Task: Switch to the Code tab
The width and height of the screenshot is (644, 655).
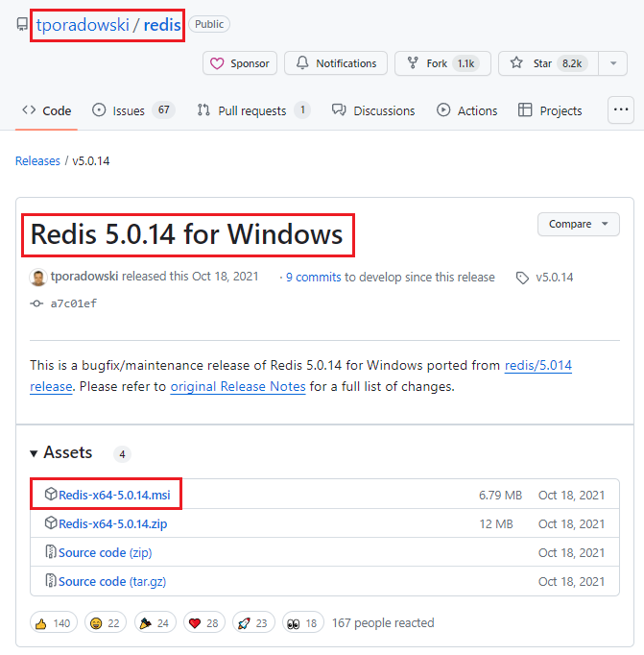Action: pyautogui.click(x=46, y=110)
